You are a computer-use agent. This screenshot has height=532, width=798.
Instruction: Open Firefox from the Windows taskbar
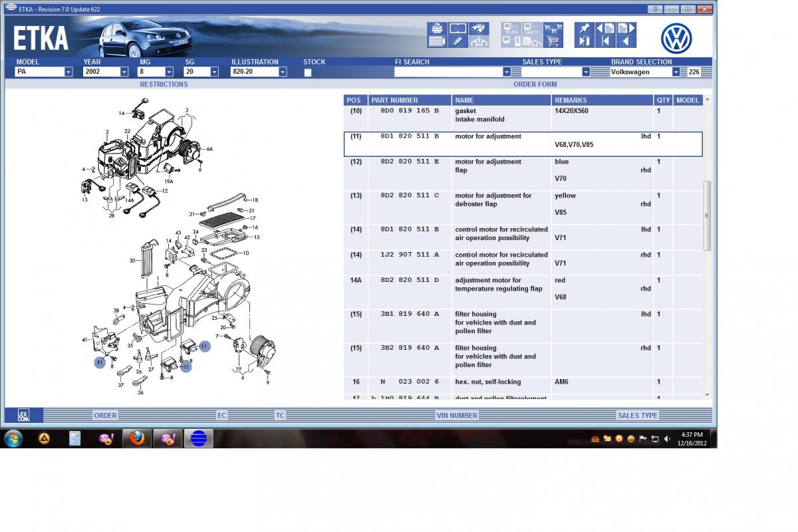click(x=137, y=438)
